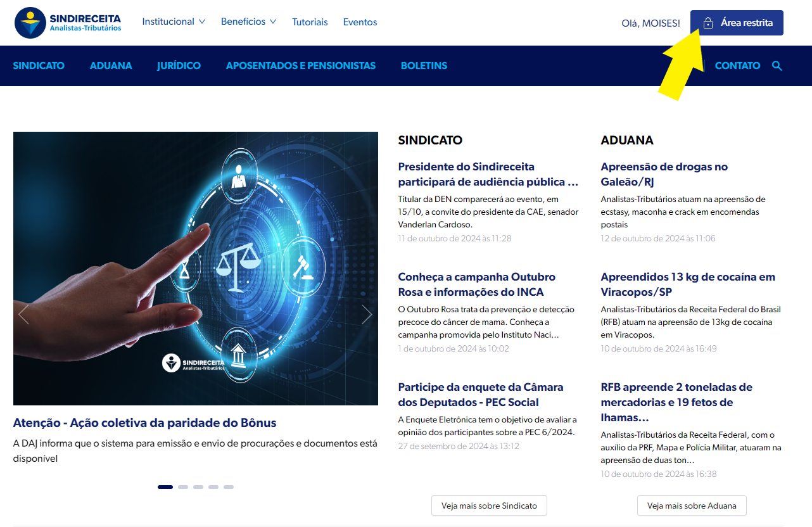Open the search magnifier icon
Image resolution: width=812 pixels, height=527 pixels.
(x=777, y=66)
